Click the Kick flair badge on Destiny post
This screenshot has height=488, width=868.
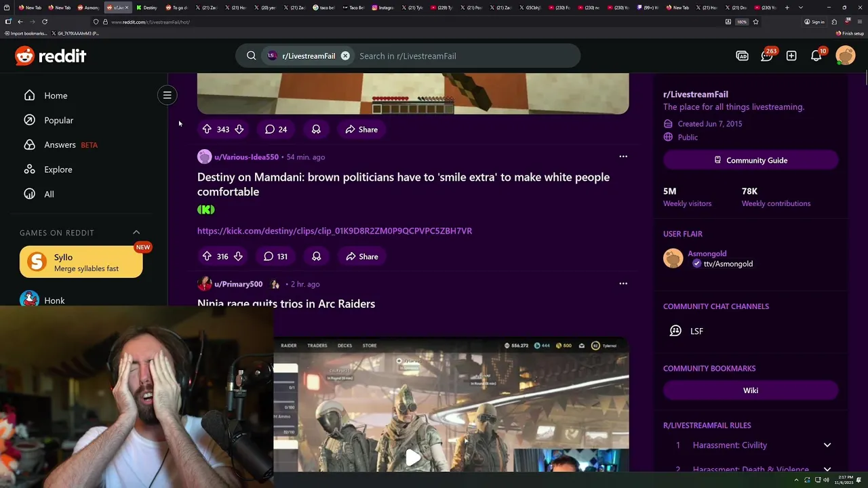pos(206,210)
